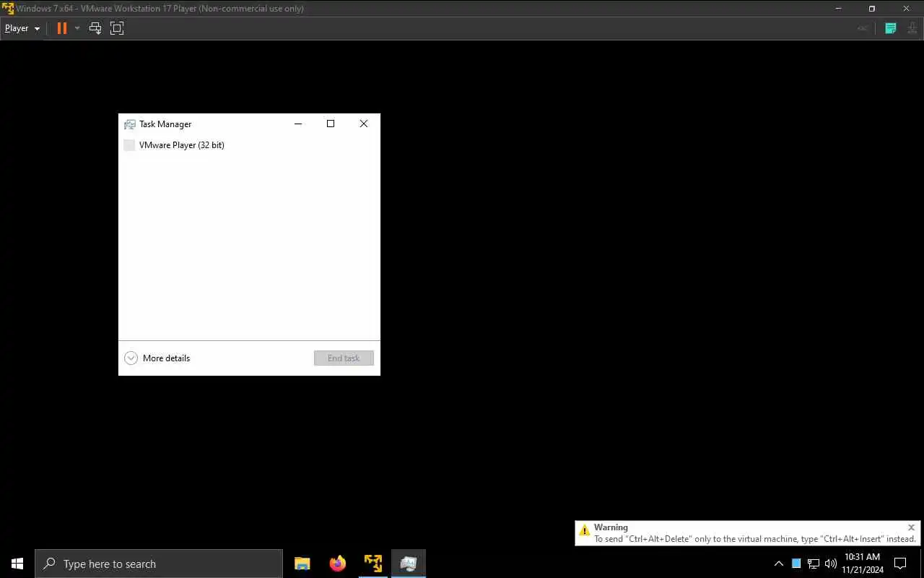Enter full screen mode using toolbar icon

(x=117, y=28)
